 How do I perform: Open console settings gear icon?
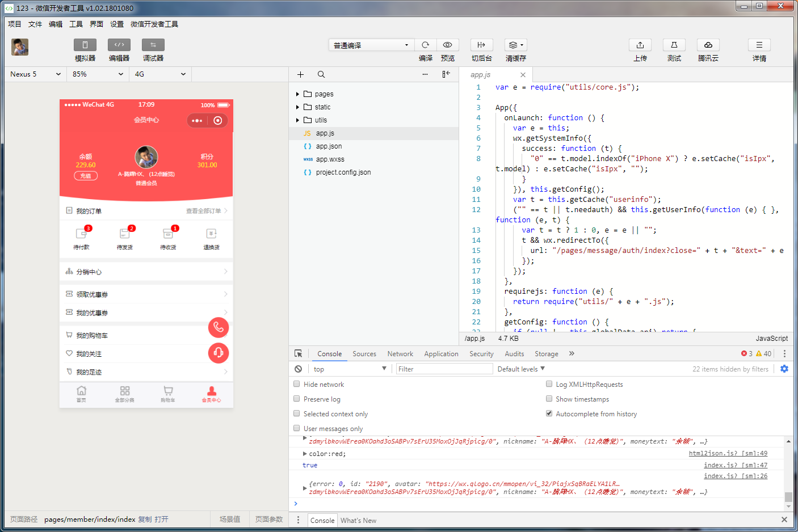point(784,369)
